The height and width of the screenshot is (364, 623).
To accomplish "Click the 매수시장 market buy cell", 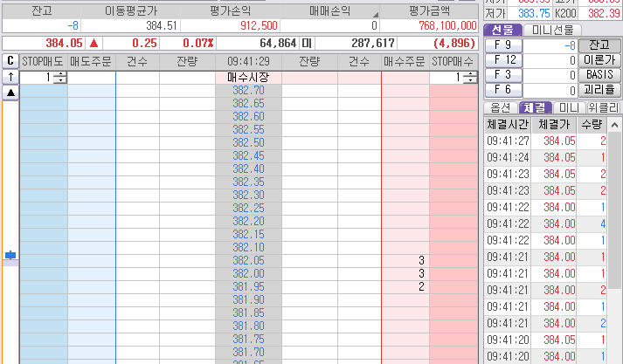I will click(248, 78).
